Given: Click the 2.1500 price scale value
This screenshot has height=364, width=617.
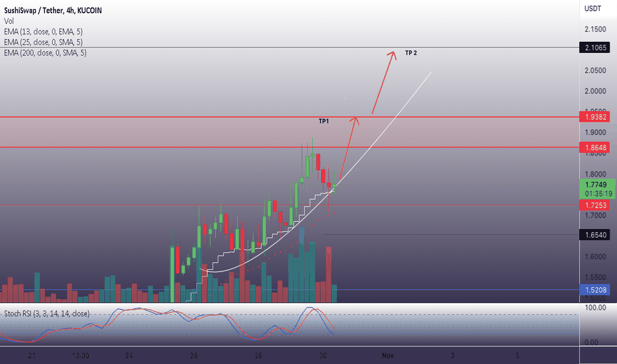Looking at the screenshot, I should [x=595, y=29].
